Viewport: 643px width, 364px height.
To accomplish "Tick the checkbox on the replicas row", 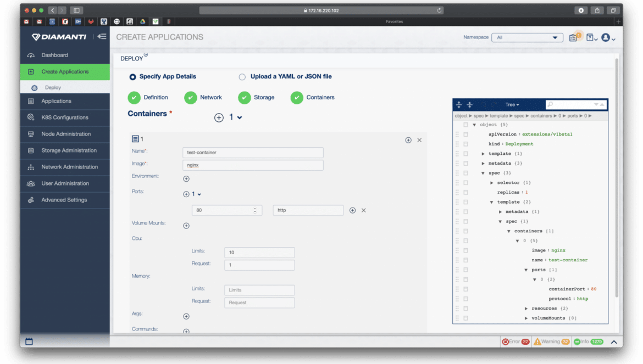I will point(466,193).
